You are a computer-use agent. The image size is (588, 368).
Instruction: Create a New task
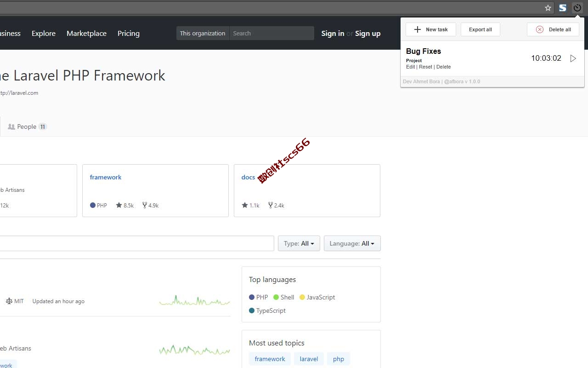[x=431, y=29]
